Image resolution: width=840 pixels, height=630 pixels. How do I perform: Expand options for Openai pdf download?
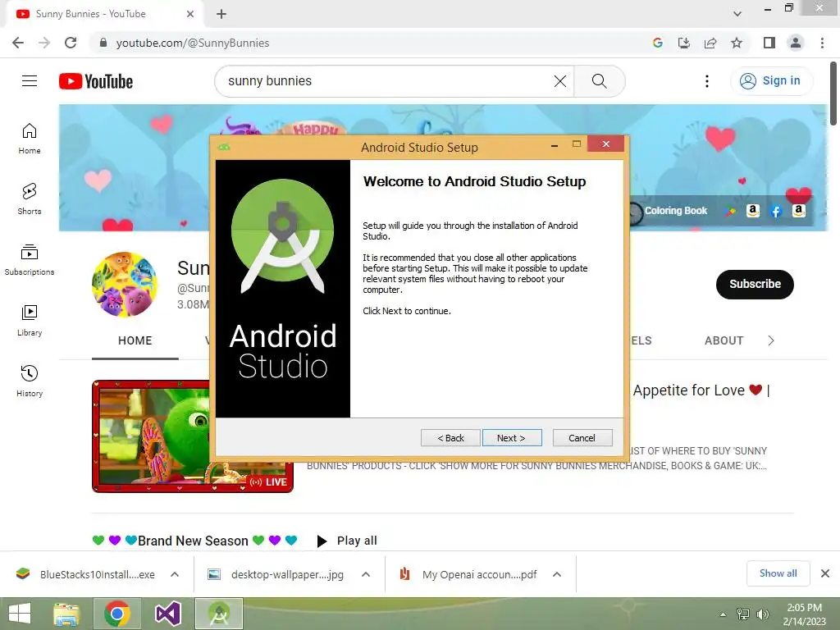pos(557,574)
